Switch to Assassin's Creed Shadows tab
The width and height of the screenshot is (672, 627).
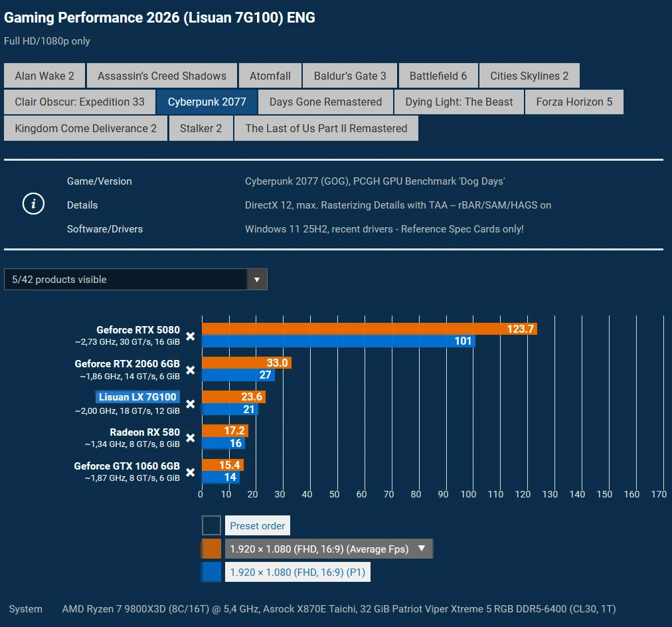(162, 76)
